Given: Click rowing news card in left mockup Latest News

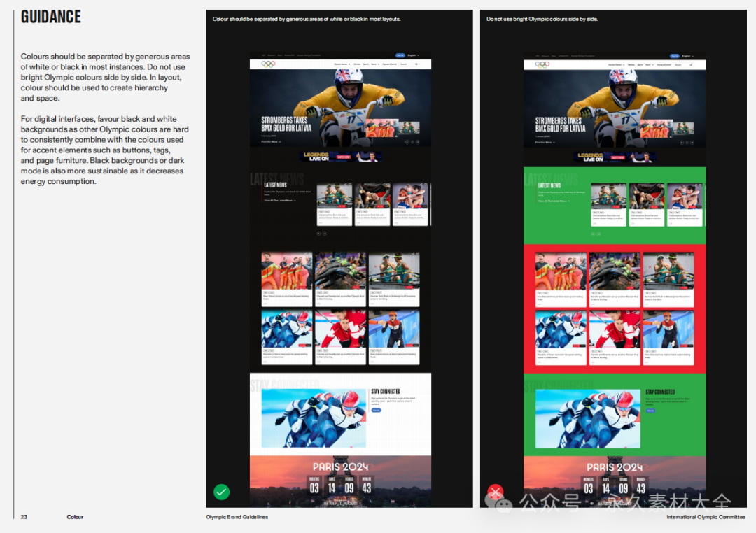Looking at the screenshot, I should (335, 204).
